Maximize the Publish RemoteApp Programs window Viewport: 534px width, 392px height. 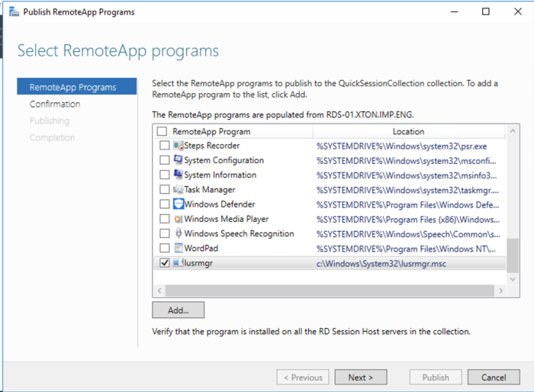pyautogui.click(x=486, y=11)
